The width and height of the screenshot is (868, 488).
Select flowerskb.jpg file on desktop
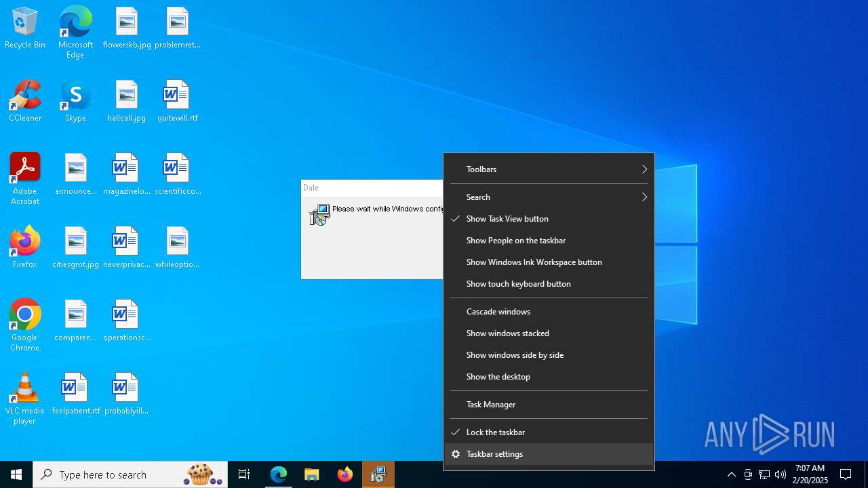(127, 28)
